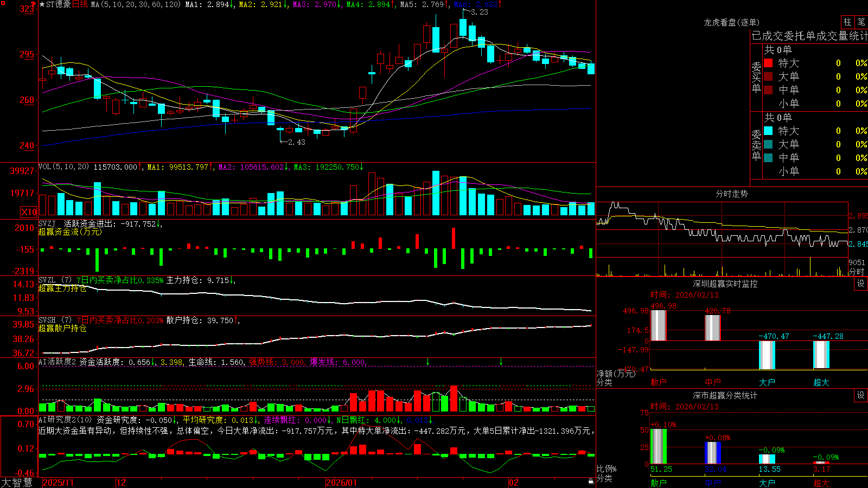Click the 3.23 high price tag
The height and width of the screenshot is (488, 868).
pyautogui.click(x=479, y=12)
